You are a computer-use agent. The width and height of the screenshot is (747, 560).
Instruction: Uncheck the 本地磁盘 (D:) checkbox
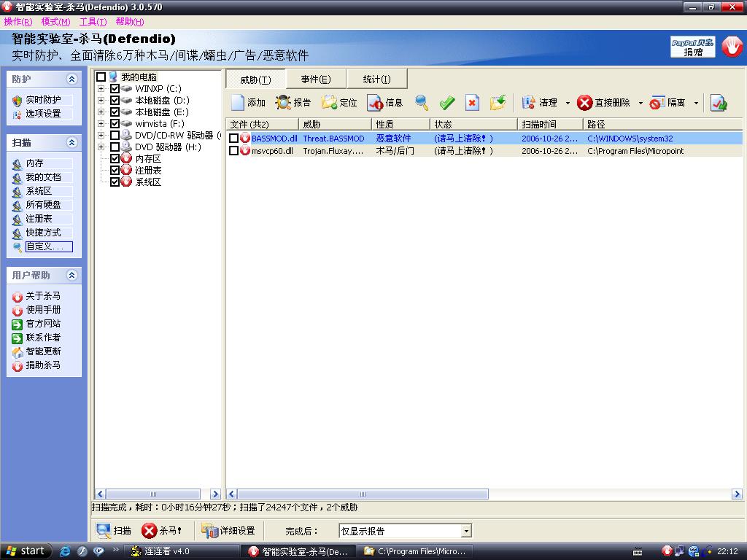point(115,101)
